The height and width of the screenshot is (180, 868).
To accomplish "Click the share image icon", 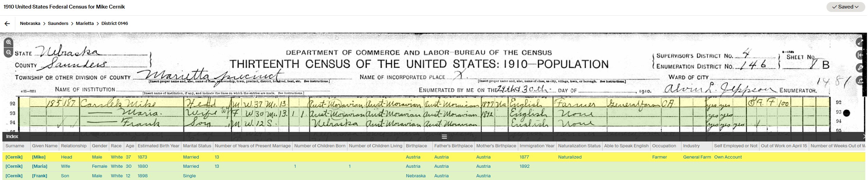I will [x=860, y=80].
